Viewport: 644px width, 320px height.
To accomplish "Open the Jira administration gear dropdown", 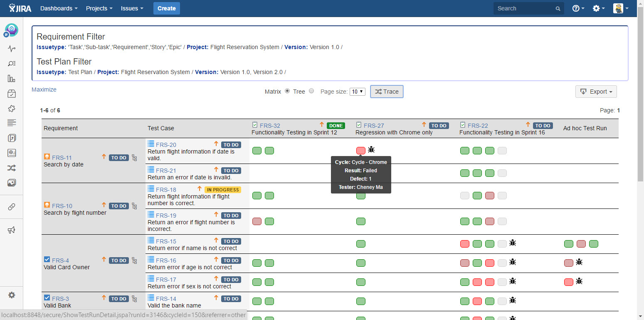I will click(598, 8).
